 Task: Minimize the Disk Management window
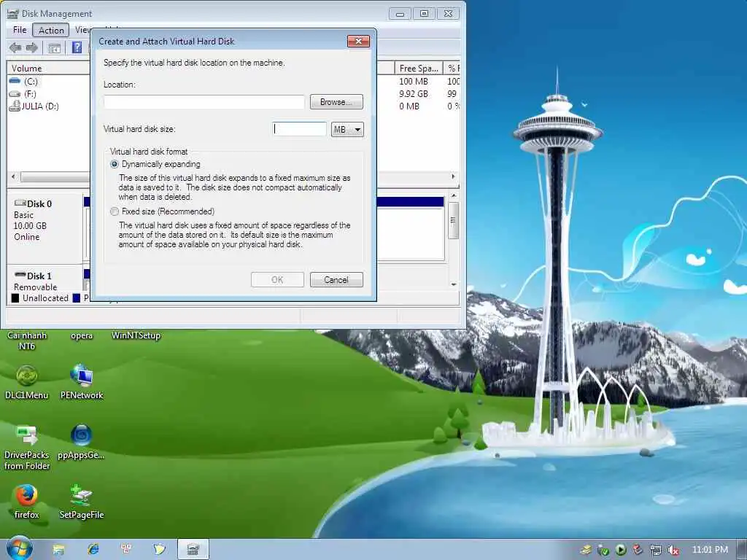click(400, 14)
